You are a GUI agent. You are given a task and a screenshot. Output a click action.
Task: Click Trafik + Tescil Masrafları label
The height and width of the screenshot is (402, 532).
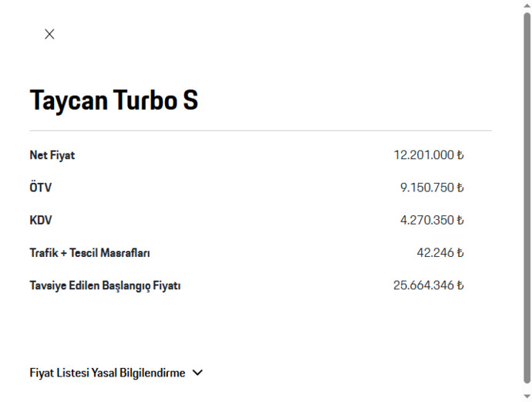click(x=89, y=253)
